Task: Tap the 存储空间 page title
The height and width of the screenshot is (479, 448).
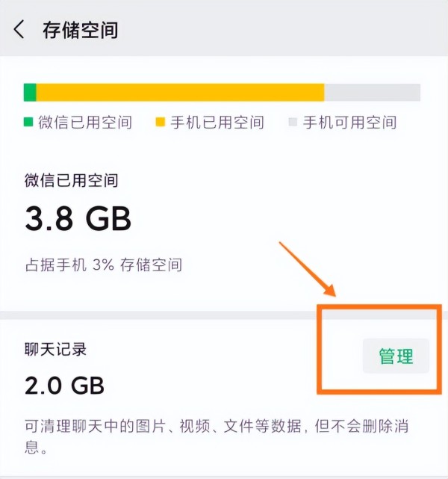Action: (x=80, y=30)
